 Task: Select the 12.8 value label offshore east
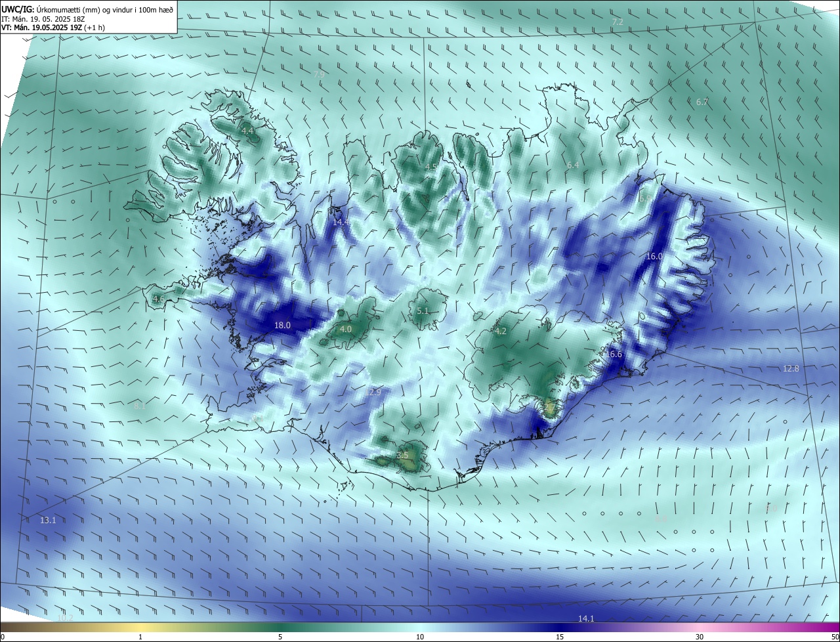(791, 369)
